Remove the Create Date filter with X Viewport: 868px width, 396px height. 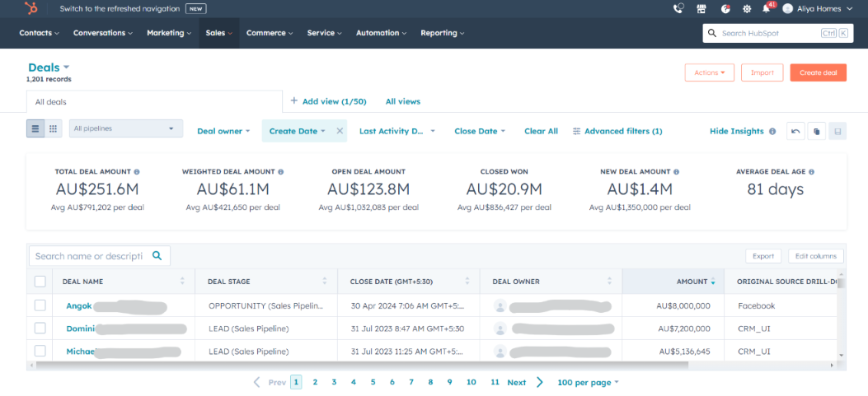340,131
